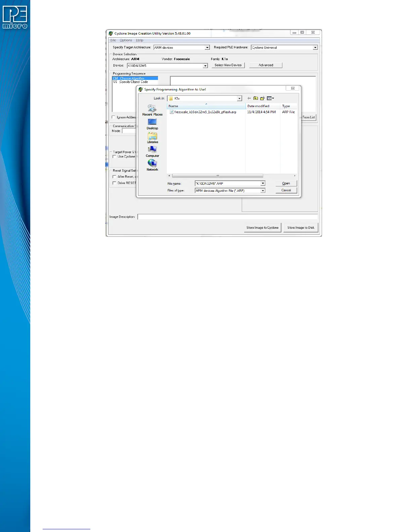
Task: Open the File name dropdown arrow
Action: tap(263, 183)
